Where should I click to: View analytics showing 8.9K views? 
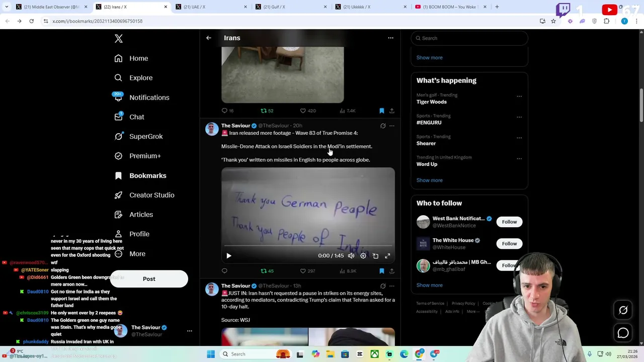(348, 271)
